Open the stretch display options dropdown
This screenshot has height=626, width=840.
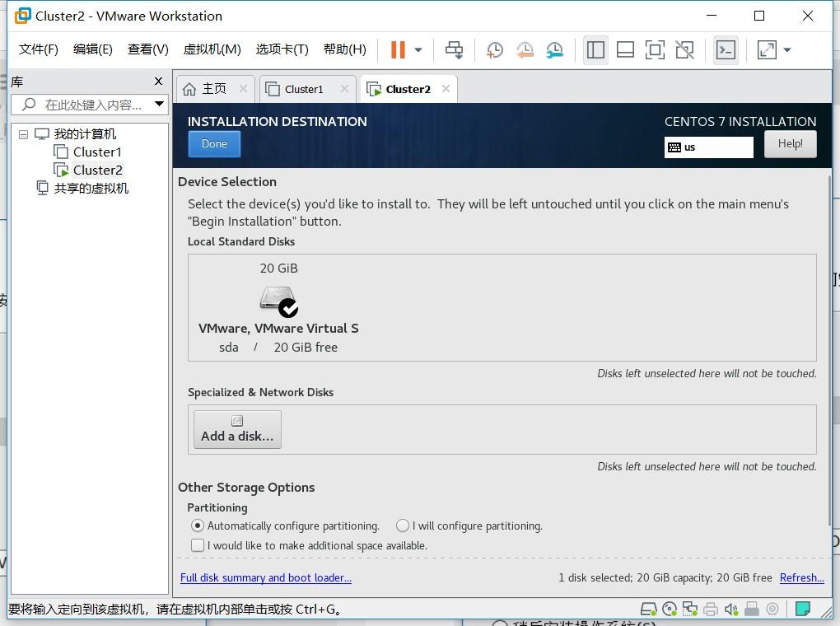[x=787, y=50]
